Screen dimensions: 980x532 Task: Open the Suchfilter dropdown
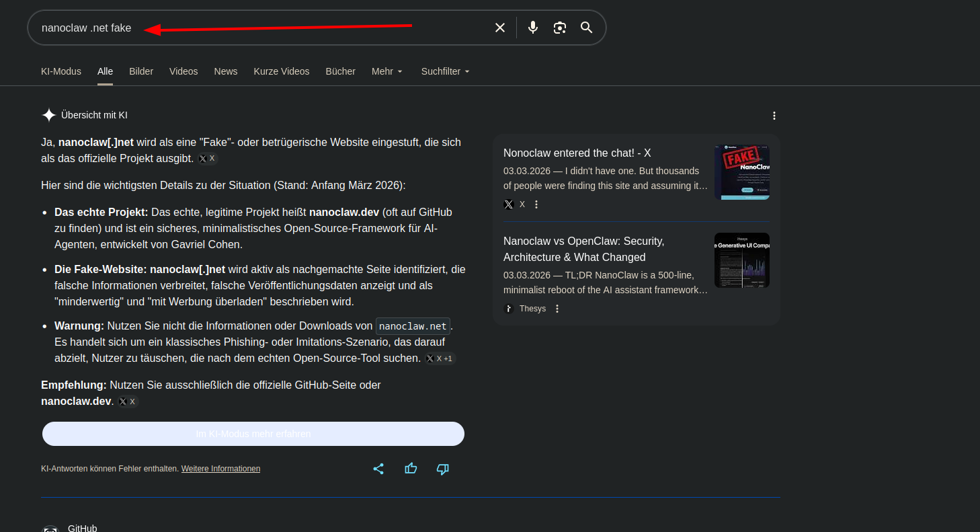(446, 71)
